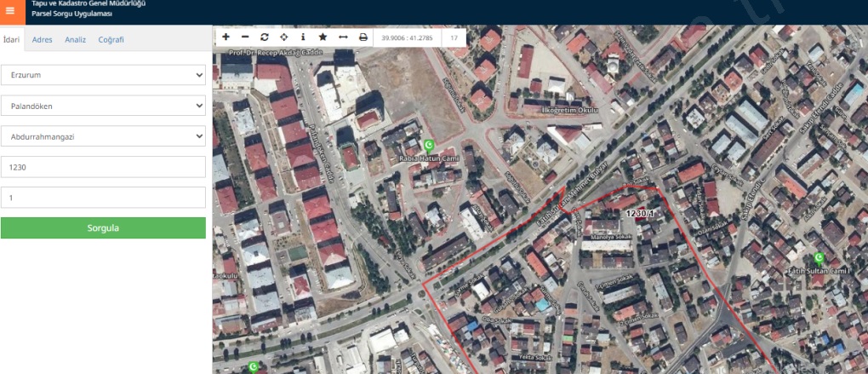Expand the Palandöken district dropdown
This screenshot has height=374, width=868.
tap(103, 106)
